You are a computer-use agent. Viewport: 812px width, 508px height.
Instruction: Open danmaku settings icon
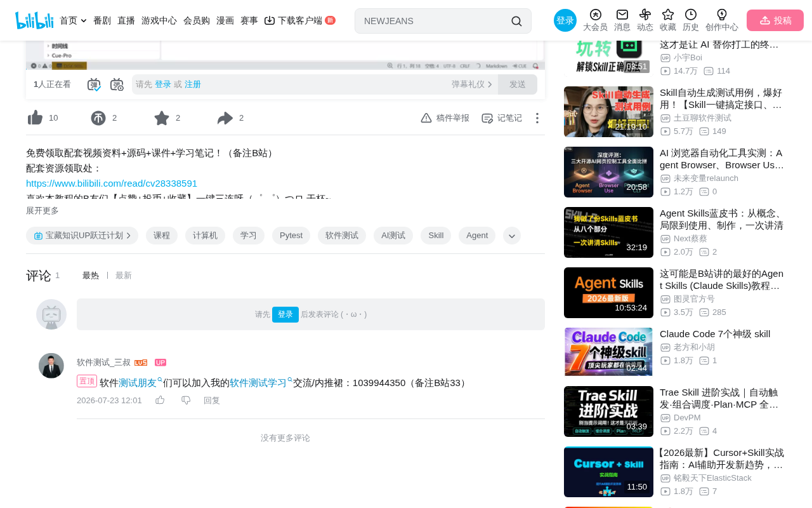pos(117,84)
